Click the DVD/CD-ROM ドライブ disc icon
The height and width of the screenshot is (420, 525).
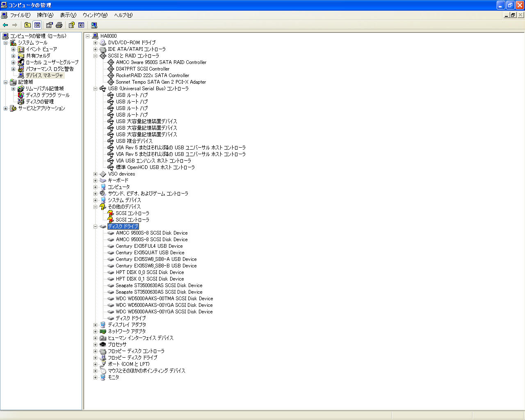[103, 43]
